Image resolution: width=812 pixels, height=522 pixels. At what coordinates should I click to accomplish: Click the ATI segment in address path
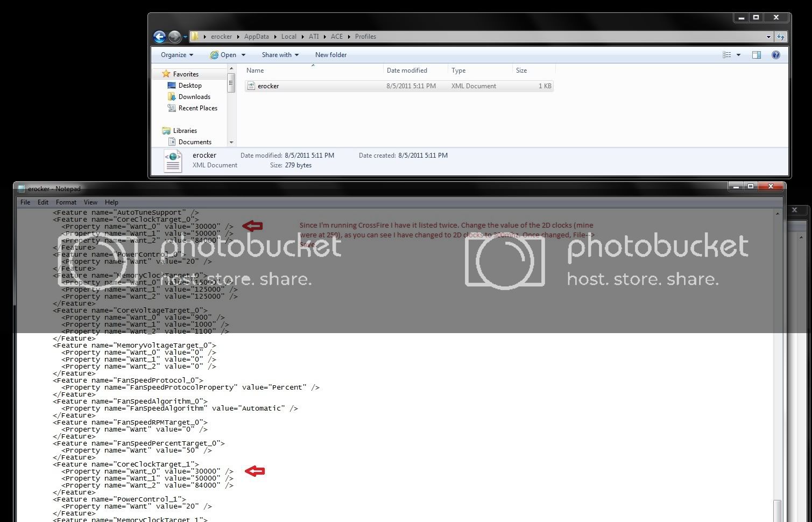click(314, 37)
